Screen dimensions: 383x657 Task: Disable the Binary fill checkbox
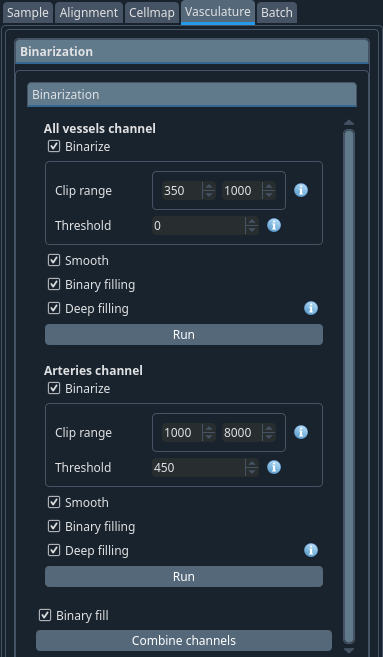[45, 615]
